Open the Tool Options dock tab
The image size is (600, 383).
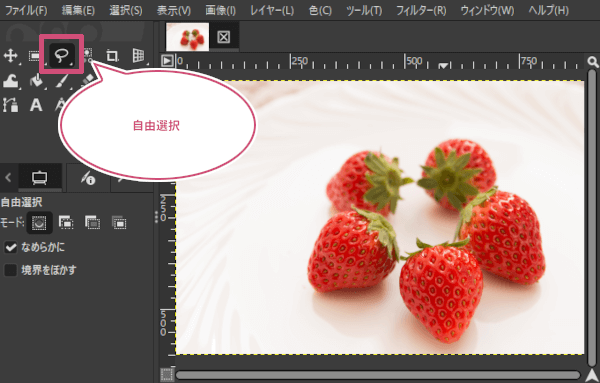(40, 178)
